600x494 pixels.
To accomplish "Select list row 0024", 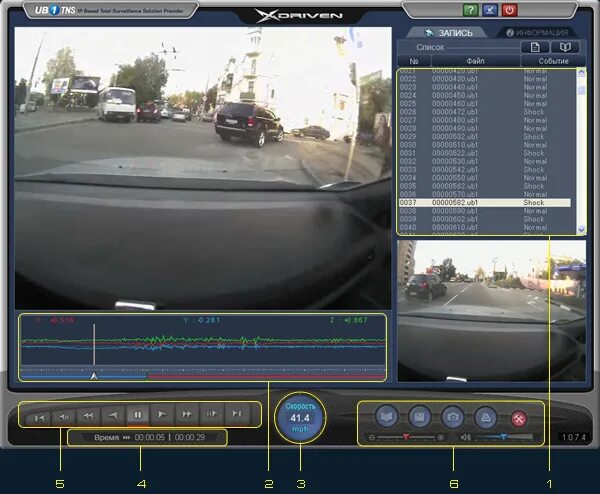I will (x=485, y=96).
